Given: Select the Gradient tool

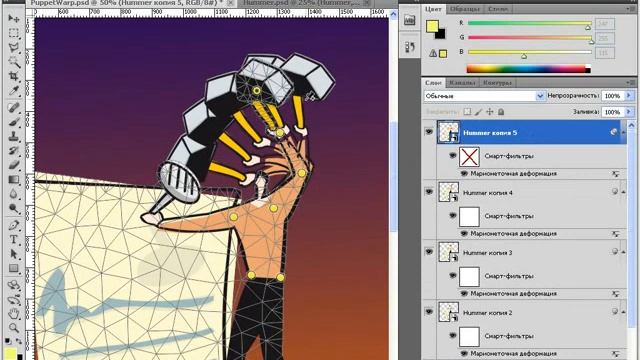Looking at the screenshot, I should click(13, 179).
